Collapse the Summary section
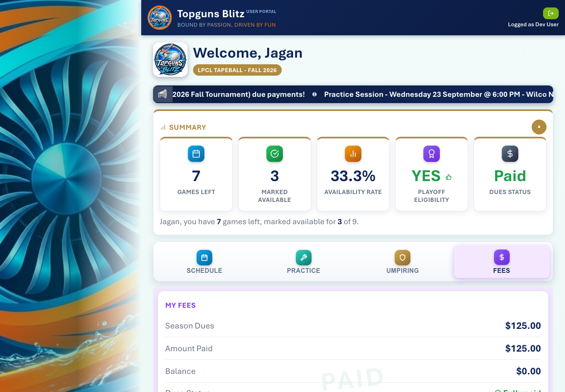This screenshot has width=565, height=392. (x=539, y=127)
